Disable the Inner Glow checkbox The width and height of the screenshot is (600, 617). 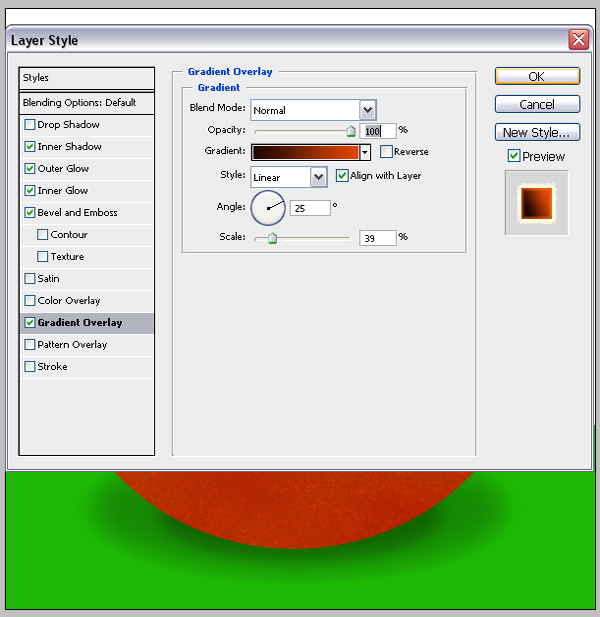pyautogui.click(x=30, y=191)
